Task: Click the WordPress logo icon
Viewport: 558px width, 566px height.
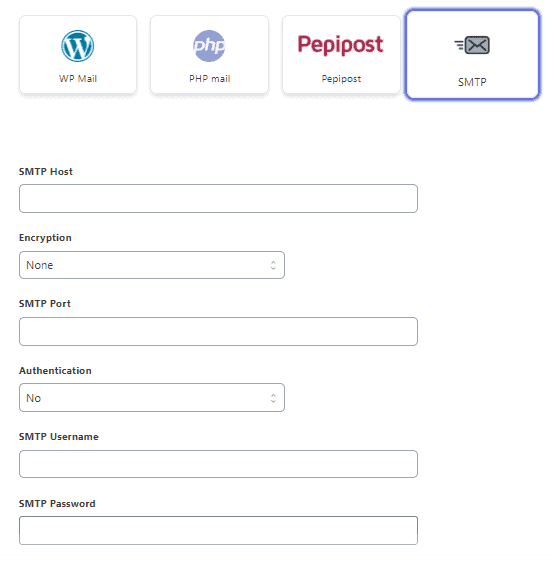Action: pyautogui.click(x=78, y=46)
